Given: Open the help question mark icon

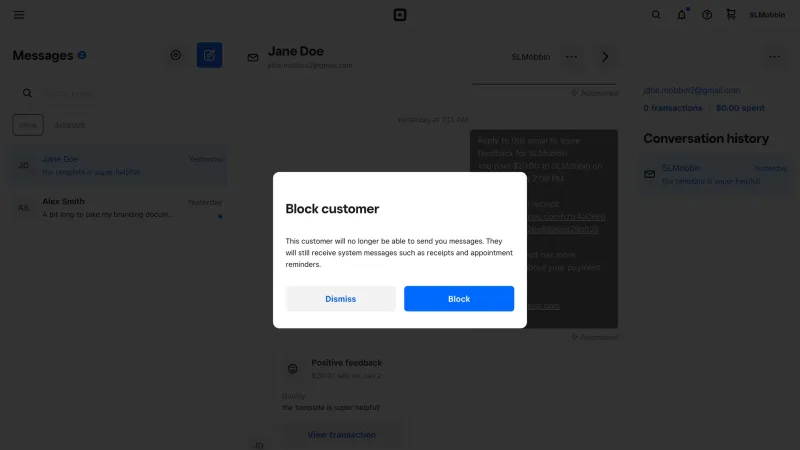Looking at the screenshot, I should tap(707, 15).
